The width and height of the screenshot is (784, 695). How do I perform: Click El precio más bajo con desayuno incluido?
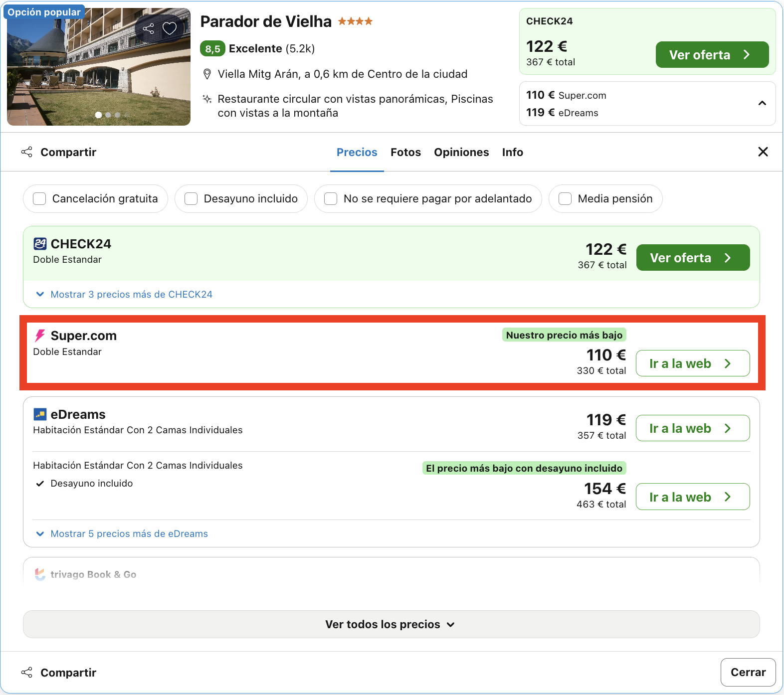[x=524, y=468]
